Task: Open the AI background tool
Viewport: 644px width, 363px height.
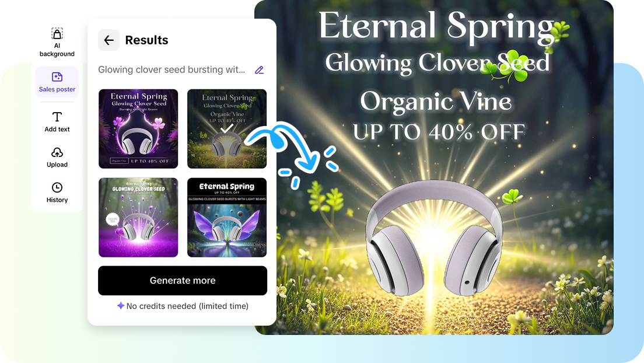Action: [57, 42]
